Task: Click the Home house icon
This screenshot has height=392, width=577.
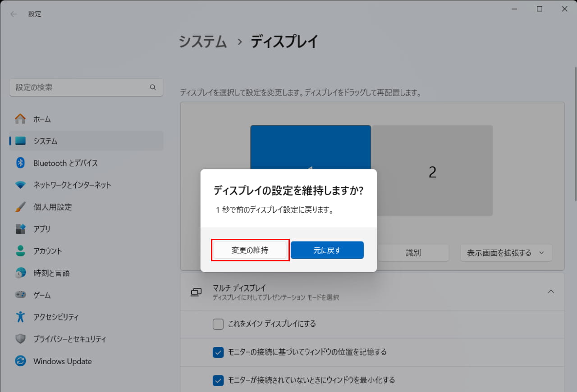Action: pos(20,119)
